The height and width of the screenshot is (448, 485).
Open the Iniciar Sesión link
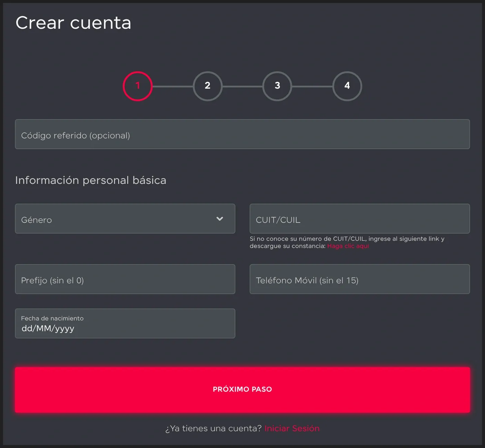[292, 429]
